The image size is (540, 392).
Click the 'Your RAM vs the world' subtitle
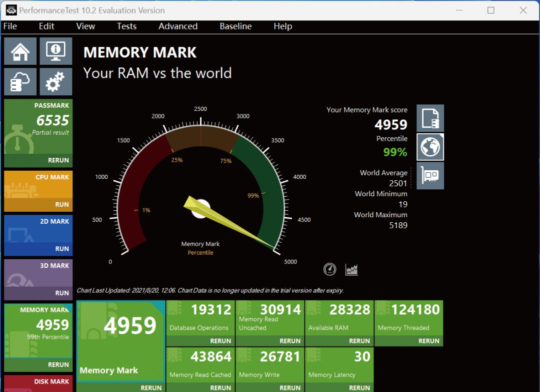pyautogui.click(x=157, y=73)
